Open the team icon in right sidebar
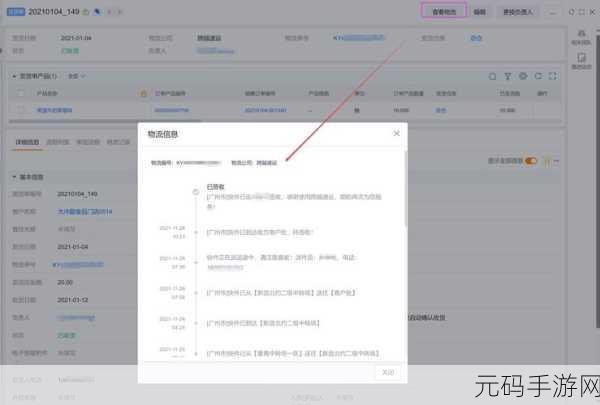Viewport: 600px width, 405px height. coord(581,37)
